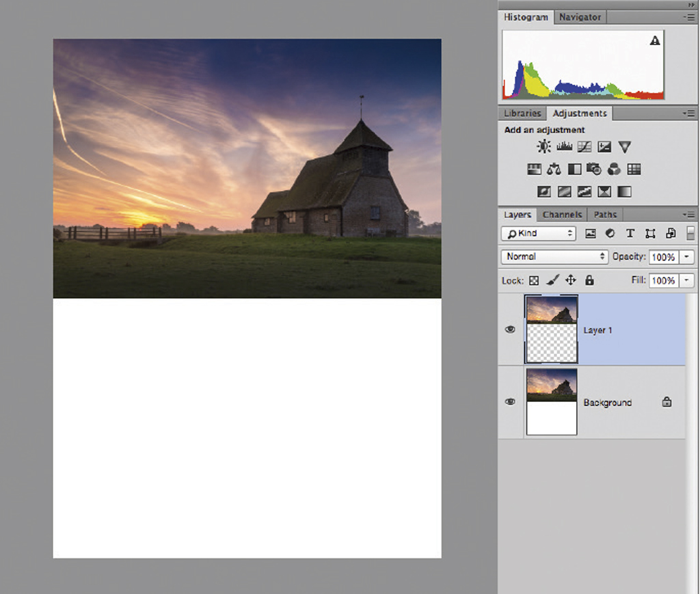Open the Normal blend mode dropdown

(x=554, y=256)
